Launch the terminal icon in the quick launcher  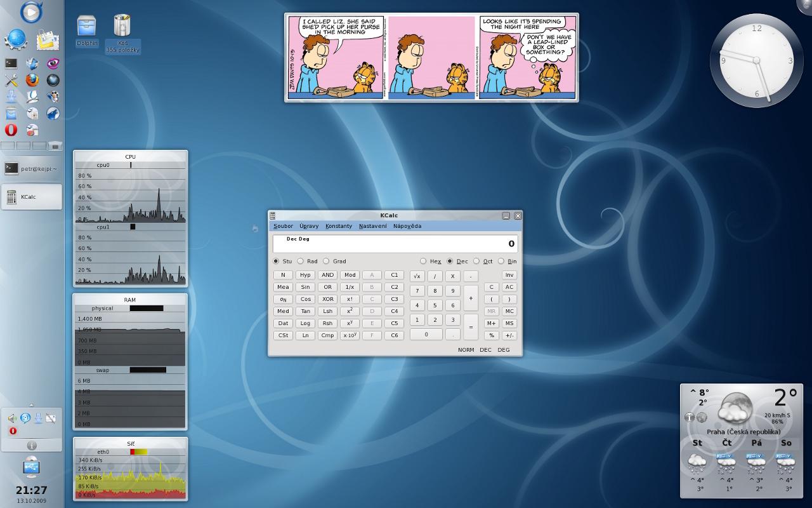11,63
